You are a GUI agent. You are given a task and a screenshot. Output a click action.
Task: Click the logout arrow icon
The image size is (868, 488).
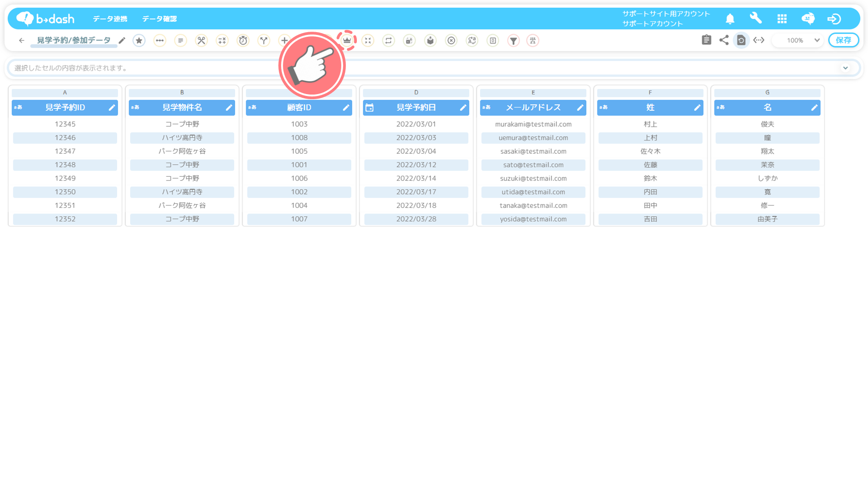[x=834, y=19]
